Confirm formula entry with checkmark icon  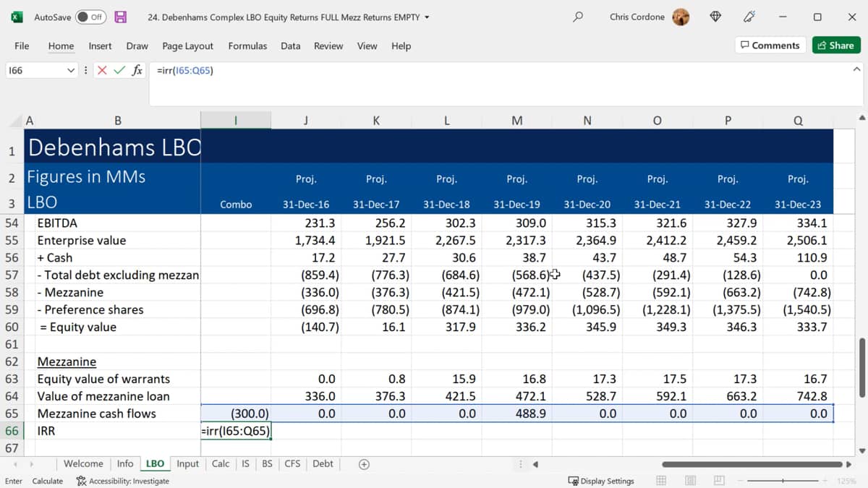(x=119, y=70)
